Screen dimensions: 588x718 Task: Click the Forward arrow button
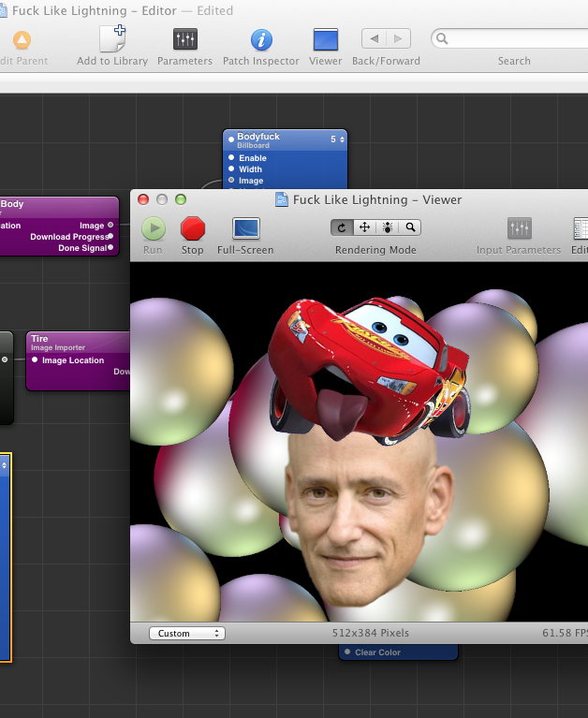[x=398, y=38]
